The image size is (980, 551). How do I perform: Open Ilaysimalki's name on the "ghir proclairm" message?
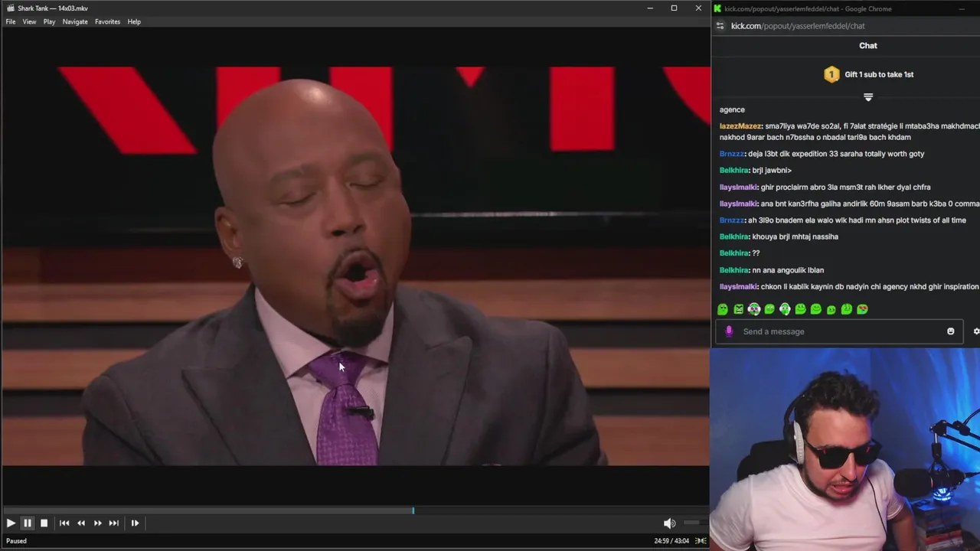[x=739, y=187]
